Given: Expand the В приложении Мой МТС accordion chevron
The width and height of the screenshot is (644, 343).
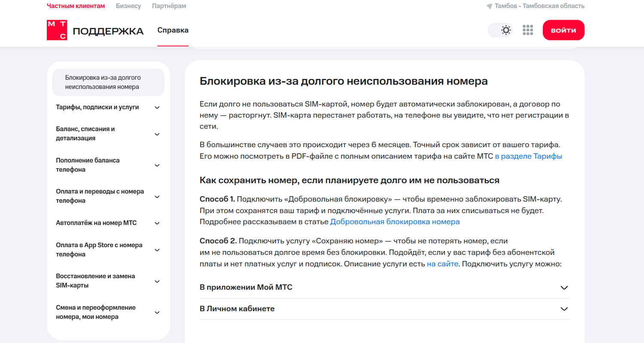Looking at the screenshot, I should pos(564,288).
